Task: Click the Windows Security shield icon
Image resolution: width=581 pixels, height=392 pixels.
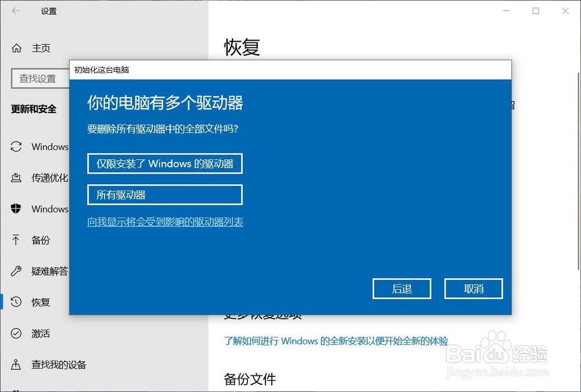Action: coord(16,208)
